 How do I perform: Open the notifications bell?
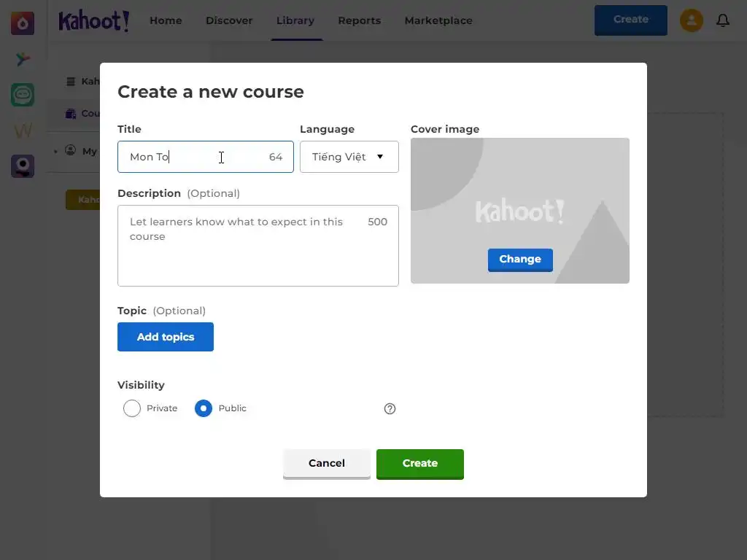pyautogui.click(x=723, y=20)
